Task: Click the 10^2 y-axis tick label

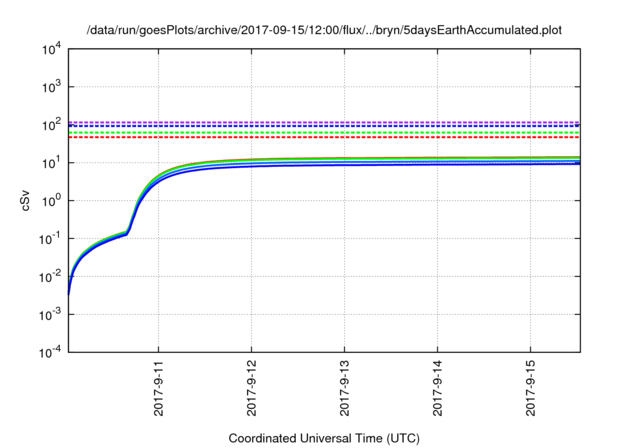Action: 51,125
